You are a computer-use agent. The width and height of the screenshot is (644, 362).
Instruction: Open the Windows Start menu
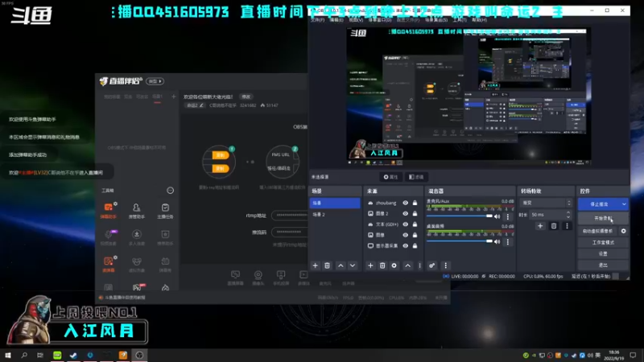(8, 355)
